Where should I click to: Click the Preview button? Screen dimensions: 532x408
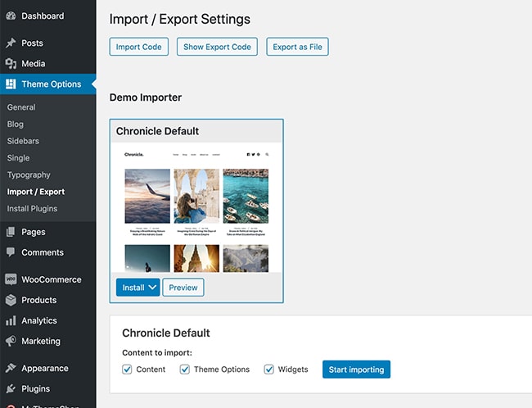point(183,288)
